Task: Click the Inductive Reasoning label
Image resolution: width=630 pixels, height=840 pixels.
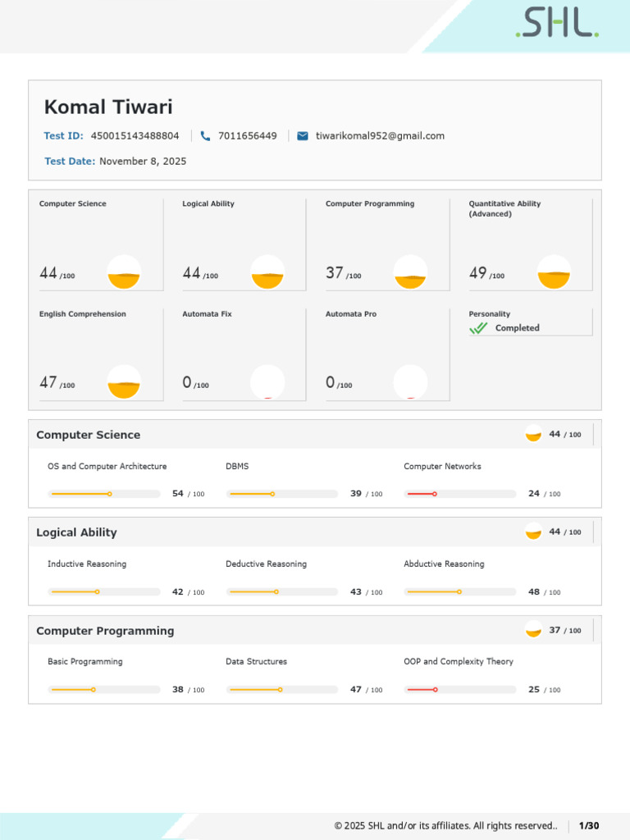Action: pos(87,564)
